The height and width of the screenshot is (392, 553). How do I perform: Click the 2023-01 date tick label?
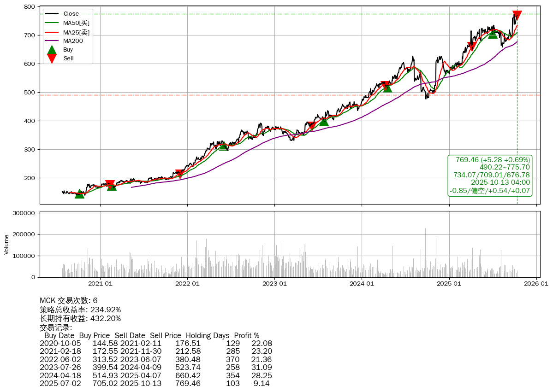pyautogui.click(x=274, y=284)
